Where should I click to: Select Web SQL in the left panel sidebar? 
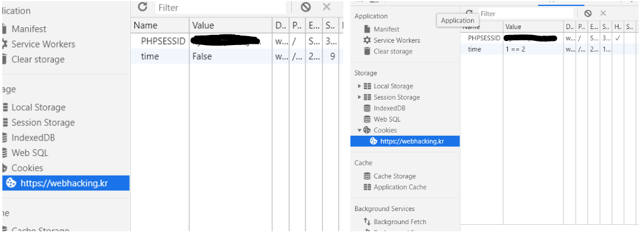coord(30,153)
